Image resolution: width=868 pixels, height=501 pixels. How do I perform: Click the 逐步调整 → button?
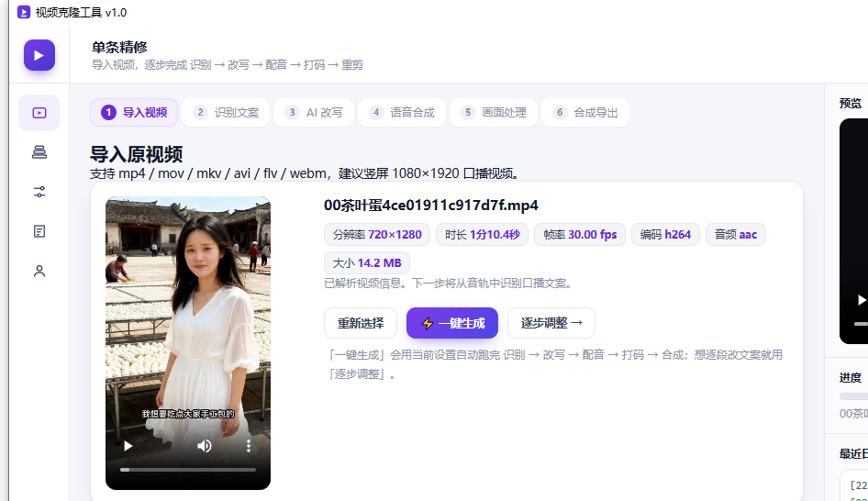(551, 323)
